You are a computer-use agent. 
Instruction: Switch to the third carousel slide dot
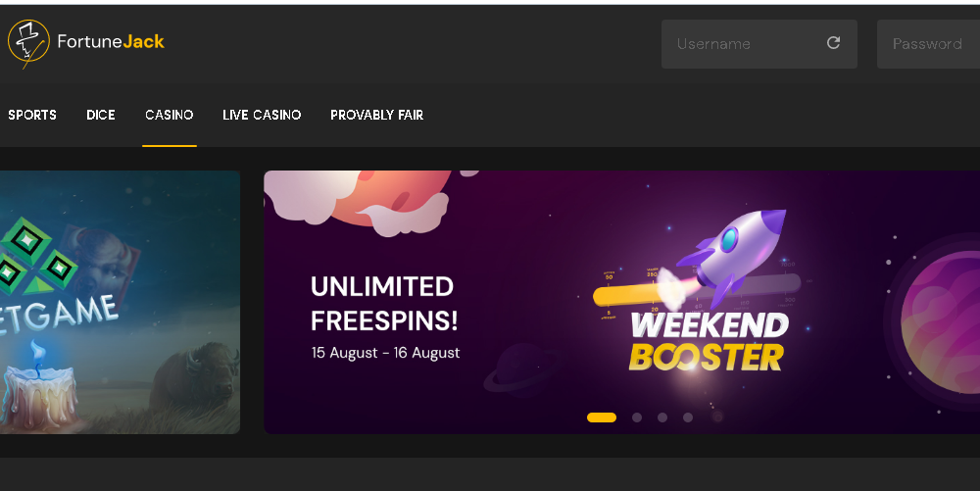pos(662,417)
